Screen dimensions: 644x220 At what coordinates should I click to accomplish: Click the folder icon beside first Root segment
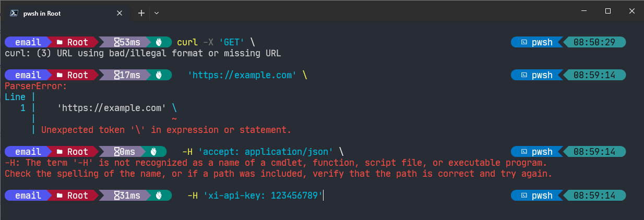[60, 42]
